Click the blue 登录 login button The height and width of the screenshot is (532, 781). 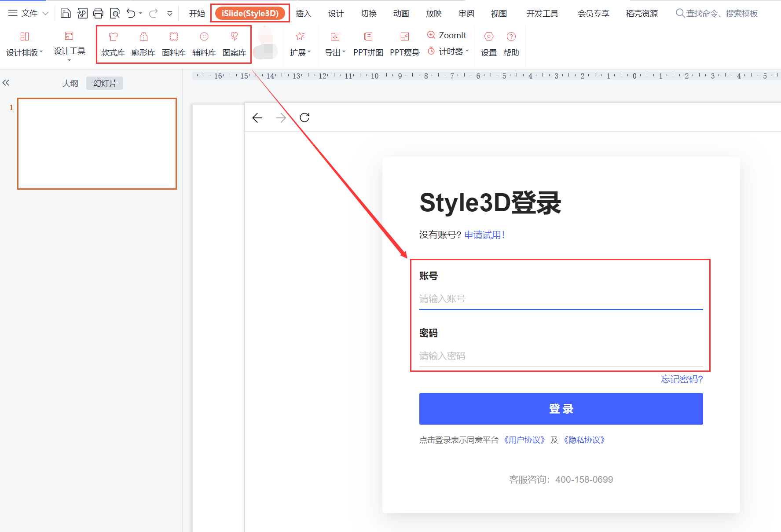561,409
